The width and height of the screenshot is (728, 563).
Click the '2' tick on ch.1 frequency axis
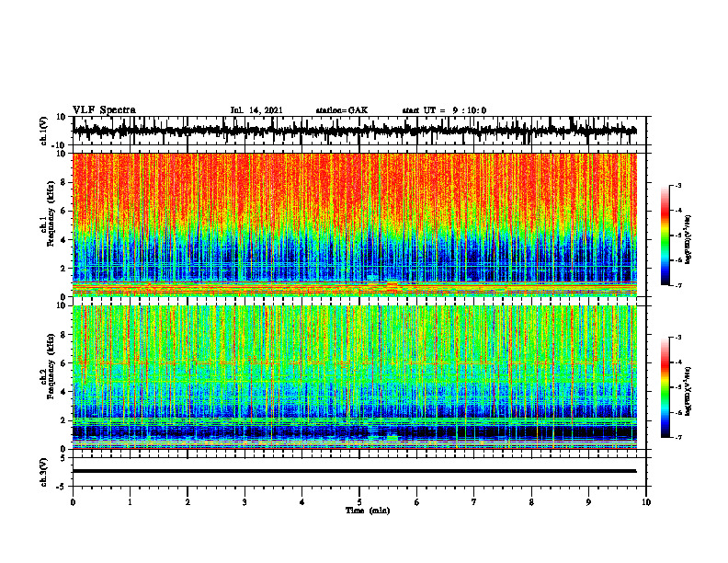click(x=63, y=269)
